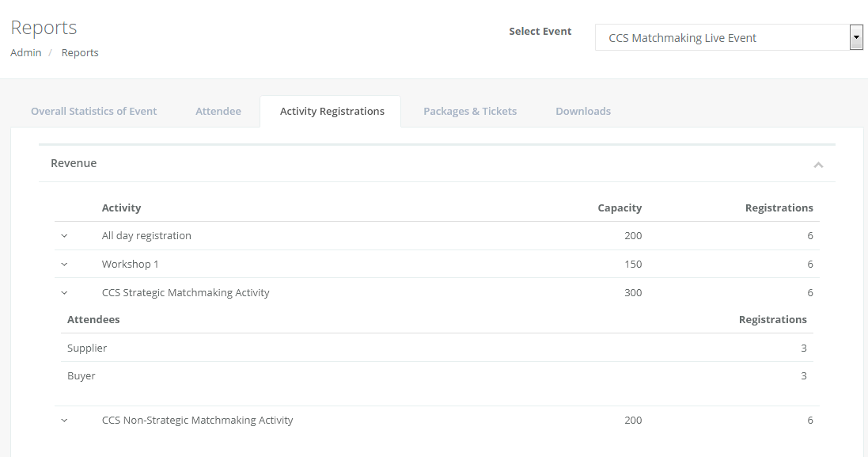This screenshot has height=457, width=868.
Task: Go to the Downloads tab
Action: [x=583, y=111]
